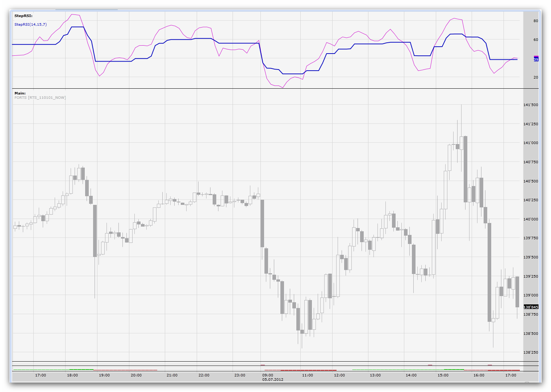The width and height of the screenshot is (551, 392).
Task: Click the 140'000 price axis label
Action: (x=531, y=219)
